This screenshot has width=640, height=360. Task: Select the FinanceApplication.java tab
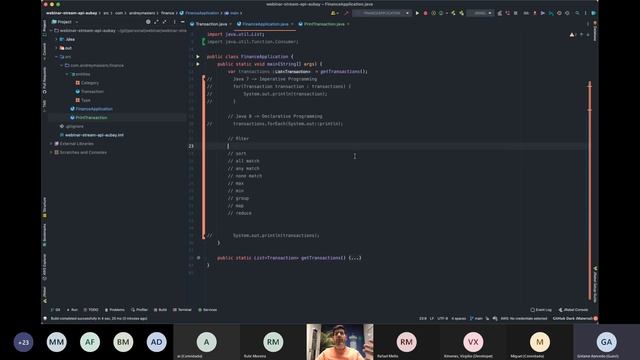(265, 24)
